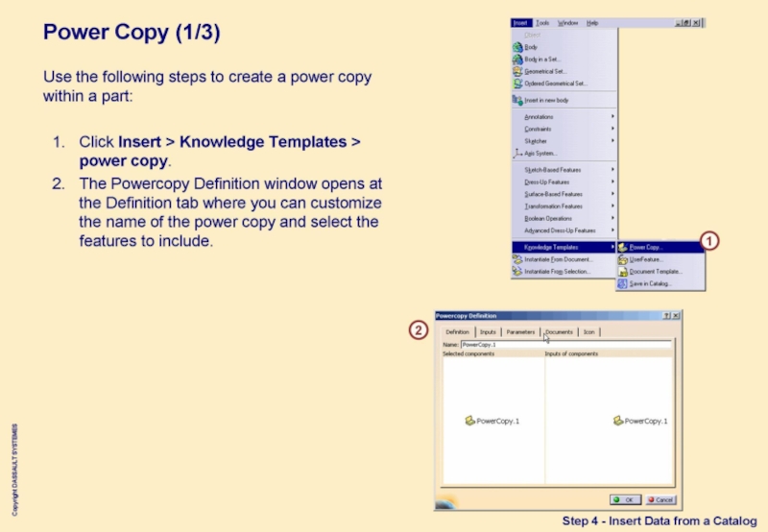Click the Geometrical Set icon
Viewport: 768px width, 532px height.
pos(517,71)
